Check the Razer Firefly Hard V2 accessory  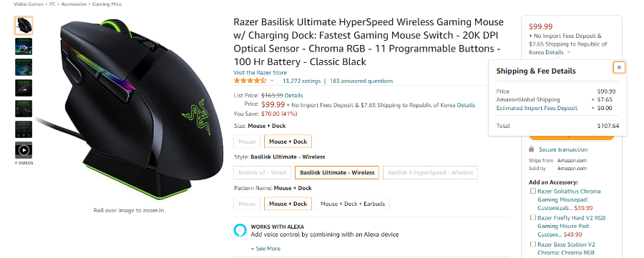(532, 218)
